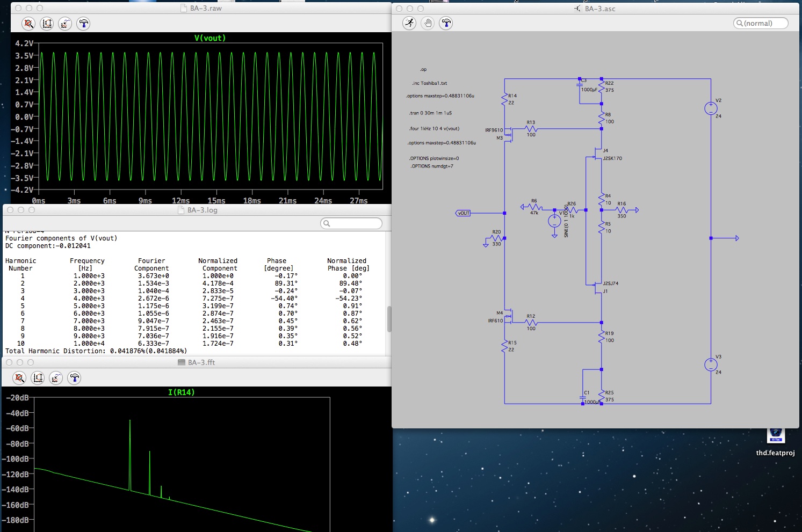Click the V(vout) trace label in plot
Image resolution: width=802 pixels, height=532 pixels.
(210, 38)
